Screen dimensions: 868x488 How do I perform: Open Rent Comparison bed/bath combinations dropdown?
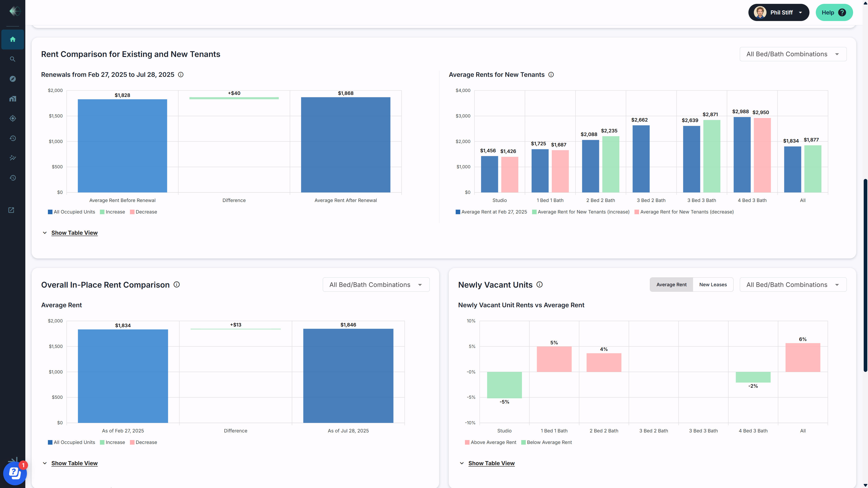(793, 54)
